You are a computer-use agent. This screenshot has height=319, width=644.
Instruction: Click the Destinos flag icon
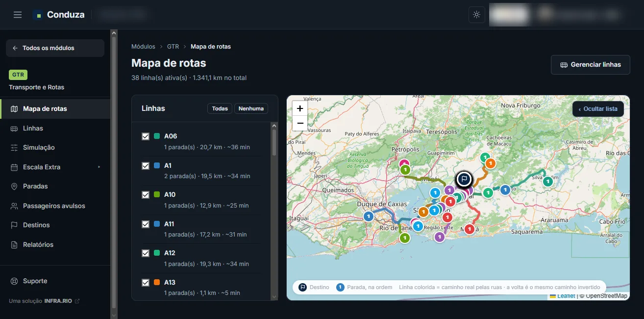14,225
